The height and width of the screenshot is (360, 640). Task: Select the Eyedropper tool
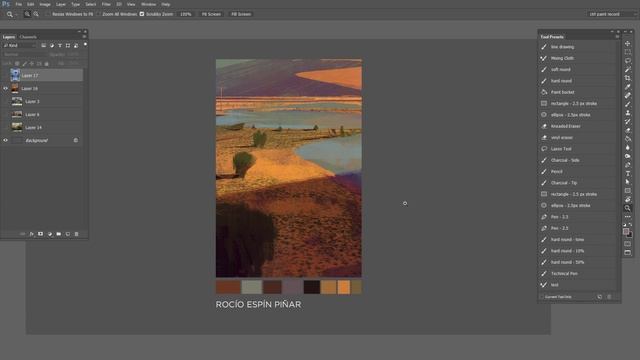[627, 87]
